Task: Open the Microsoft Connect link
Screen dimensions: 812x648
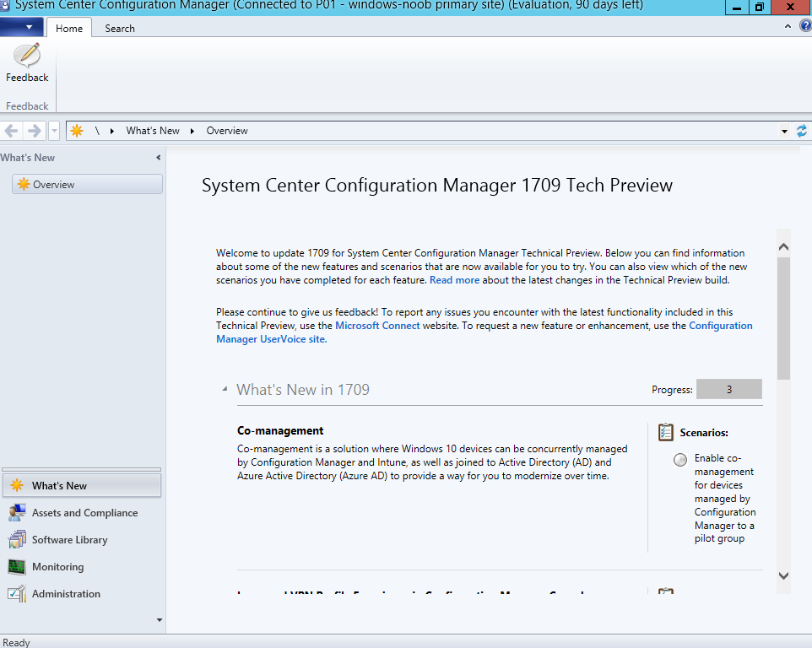Action: [377, 326]
